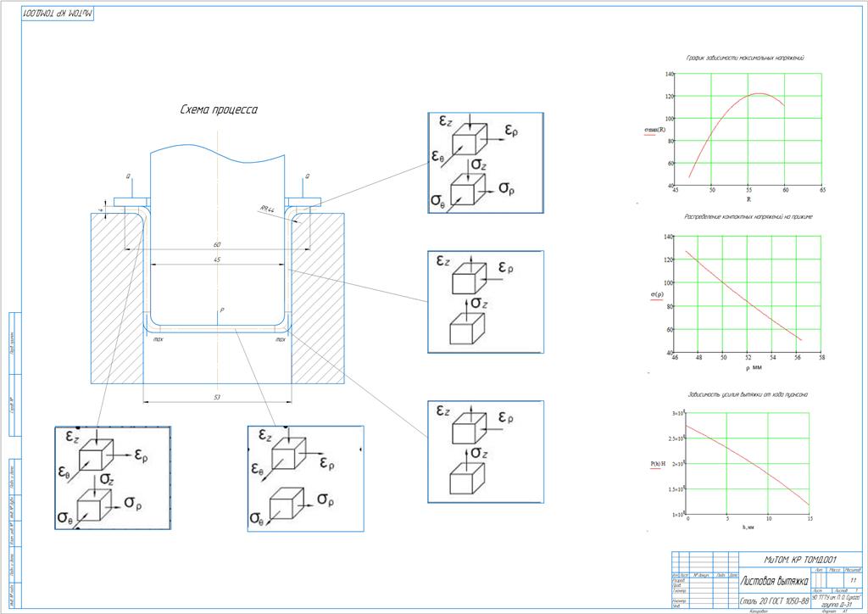Click the contact stress distribution plot
This screenshot has height=614, width=868.
pos(748,294)
